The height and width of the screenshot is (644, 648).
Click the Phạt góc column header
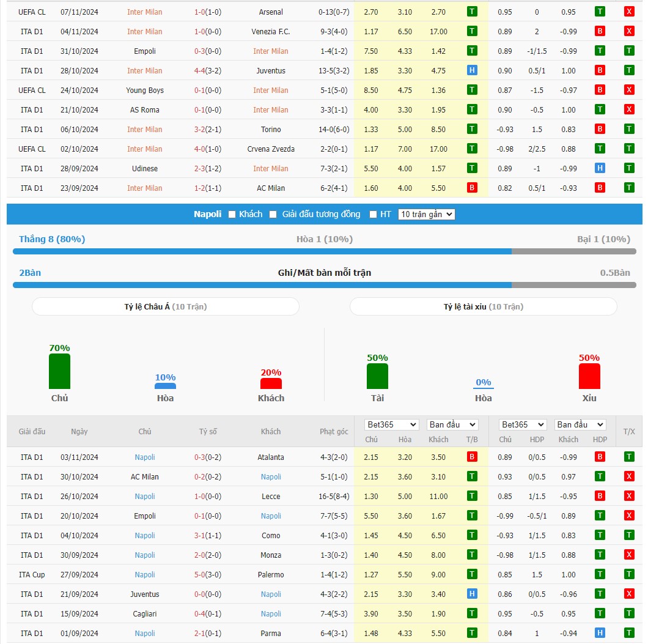pyautogui.click(x=334, y=431)
